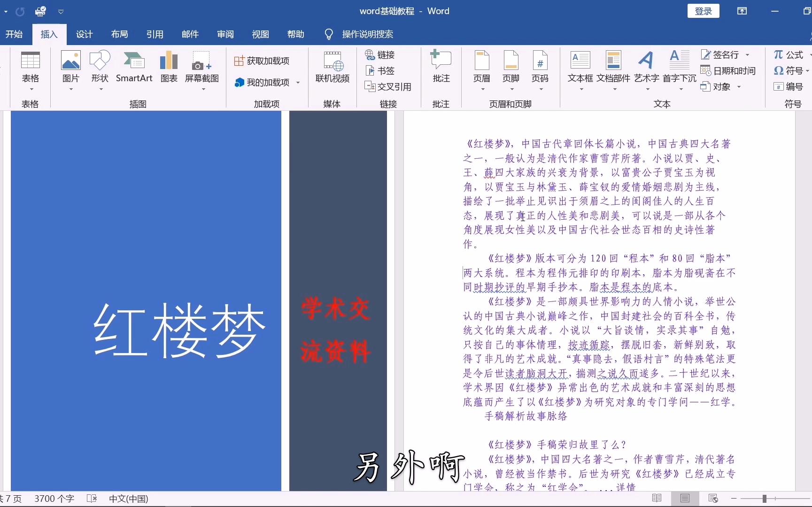Open the 视图 tab
The width and height of the screenshot is (812, 507).
(x=261, y=34)
